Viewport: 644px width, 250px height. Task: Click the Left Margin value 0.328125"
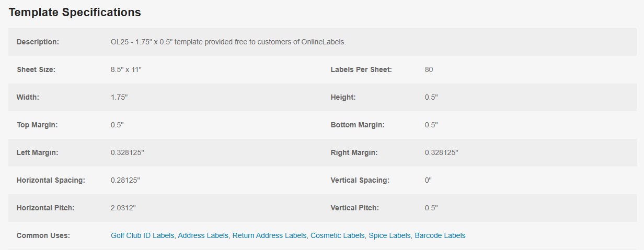tap(128, 152)
